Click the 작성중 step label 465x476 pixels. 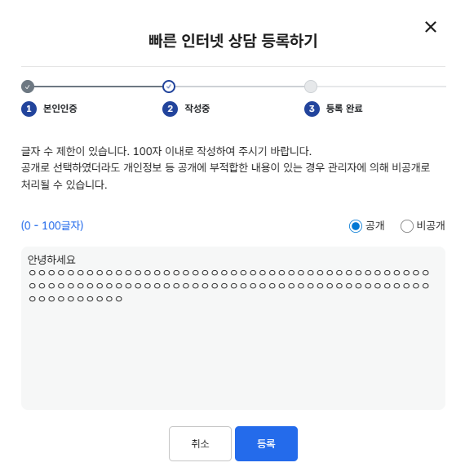tap(197, 109)
